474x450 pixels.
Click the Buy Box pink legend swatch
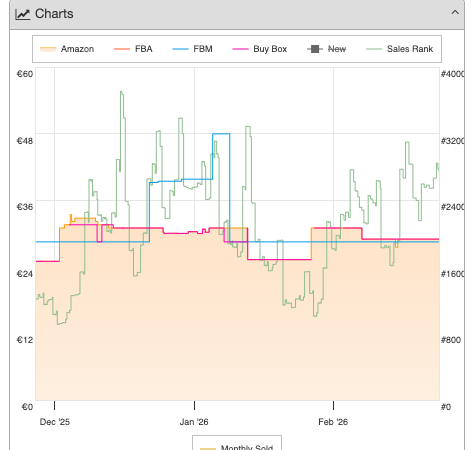[x=240, y=49]
